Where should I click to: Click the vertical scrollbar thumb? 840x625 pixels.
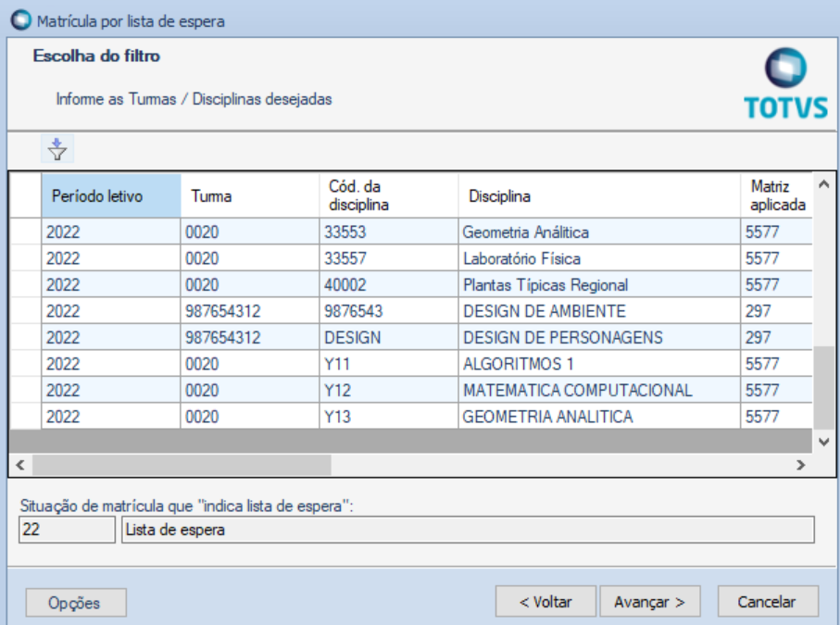[824, 387]
